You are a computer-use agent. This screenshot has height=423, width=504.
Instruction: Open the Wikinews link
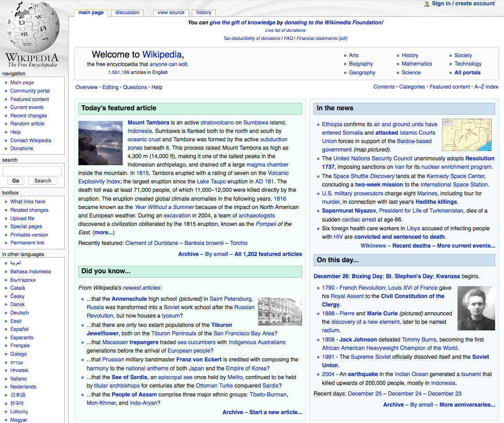(x=373, y=245)
